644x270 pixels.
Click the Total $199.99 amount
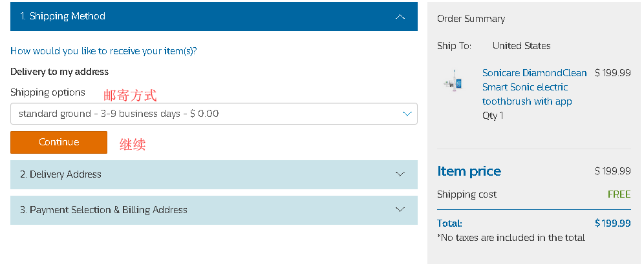pos(613,223)
